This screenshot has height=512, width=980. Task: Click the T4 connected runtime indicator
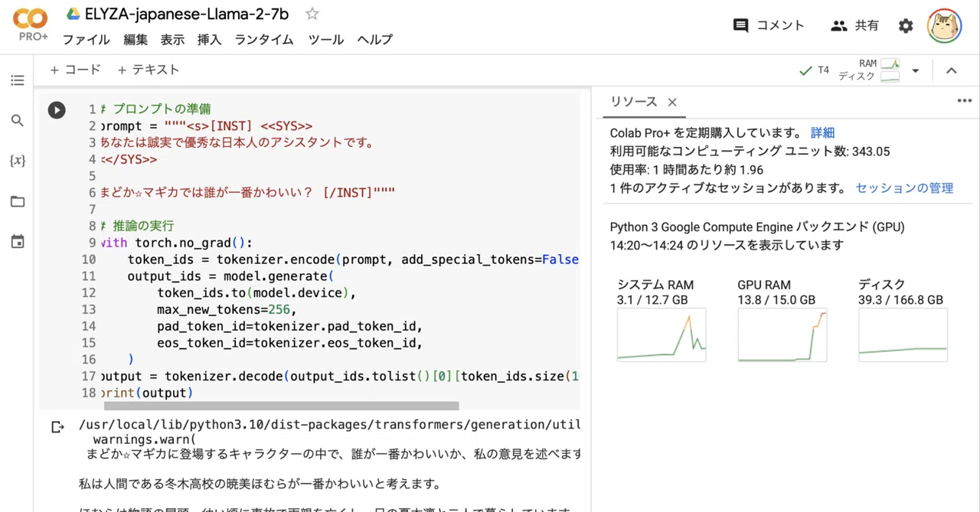click(x=814, y=70)
